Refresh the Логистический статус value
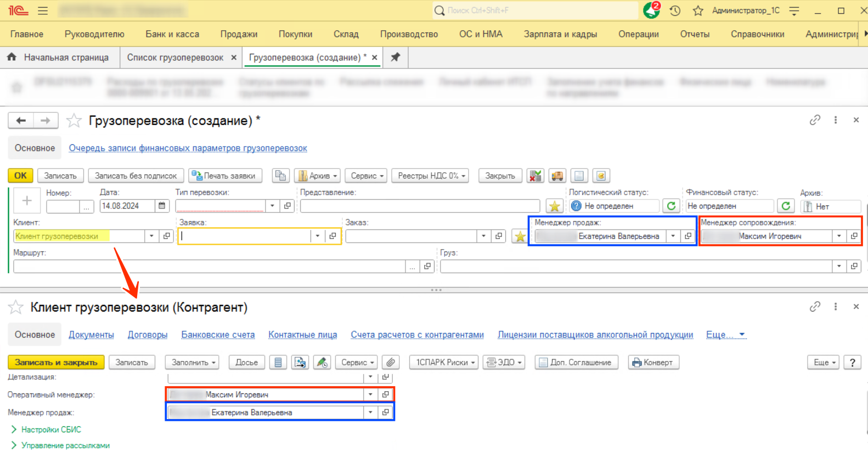868x457 pixels. [671, 206]
